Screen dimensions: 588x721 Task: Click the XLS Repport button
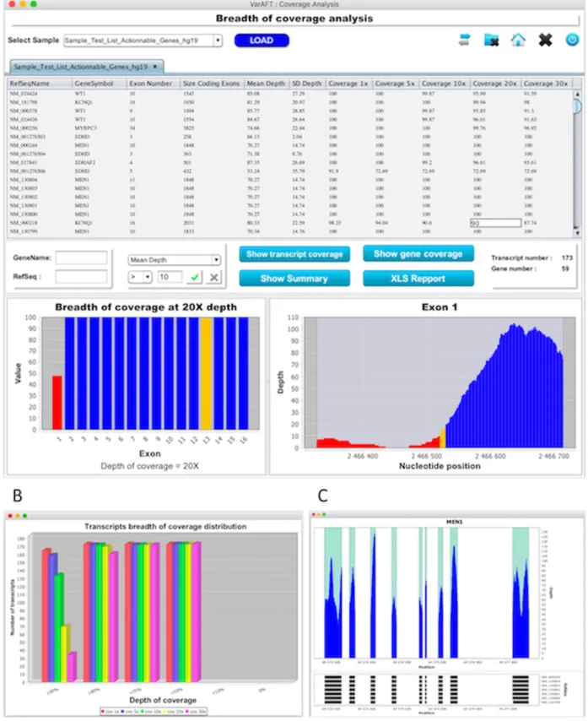[x=418, y=279]
